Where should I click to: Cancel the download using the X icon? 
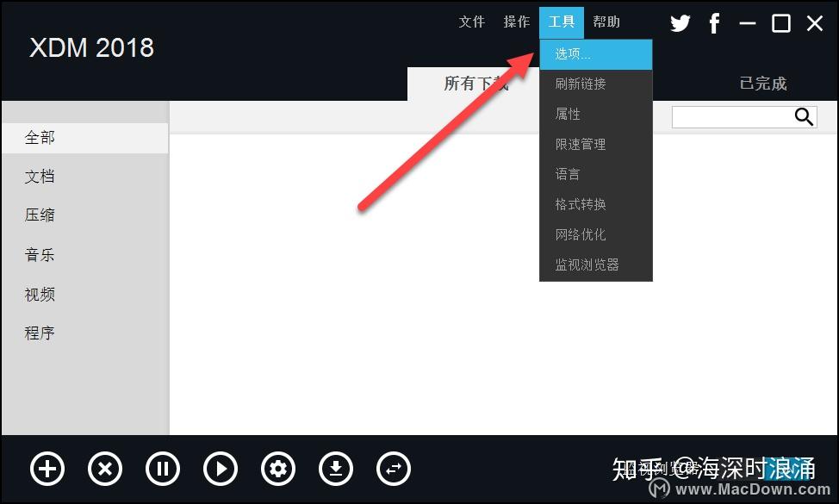tap(104, 469)
